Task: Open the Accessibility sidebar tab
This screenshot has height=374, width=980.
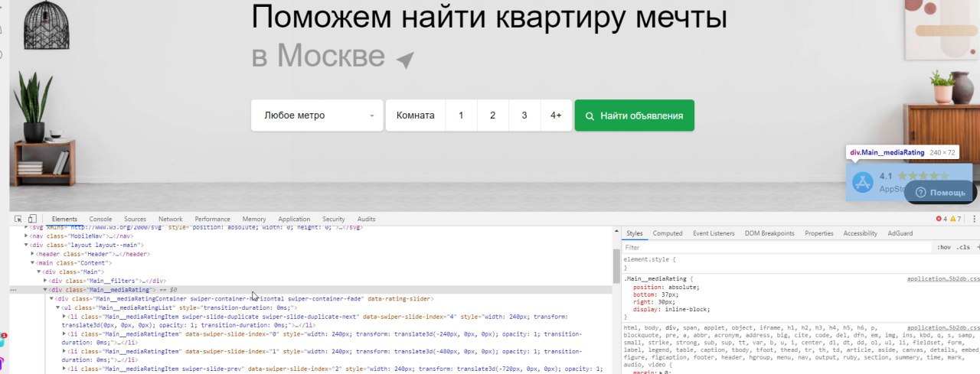Action: pyautogui.click(x=861, y=233)
